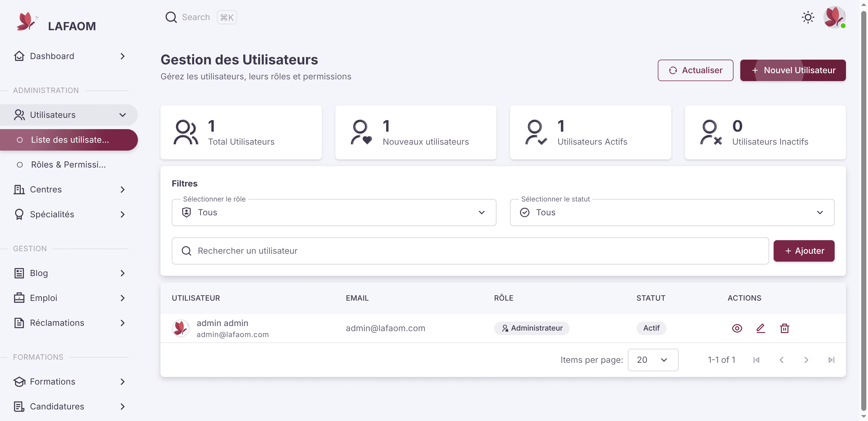This screenshot has height=421, width=868.
Task: Click the Spécialités award icon
Action: (19, 214)
